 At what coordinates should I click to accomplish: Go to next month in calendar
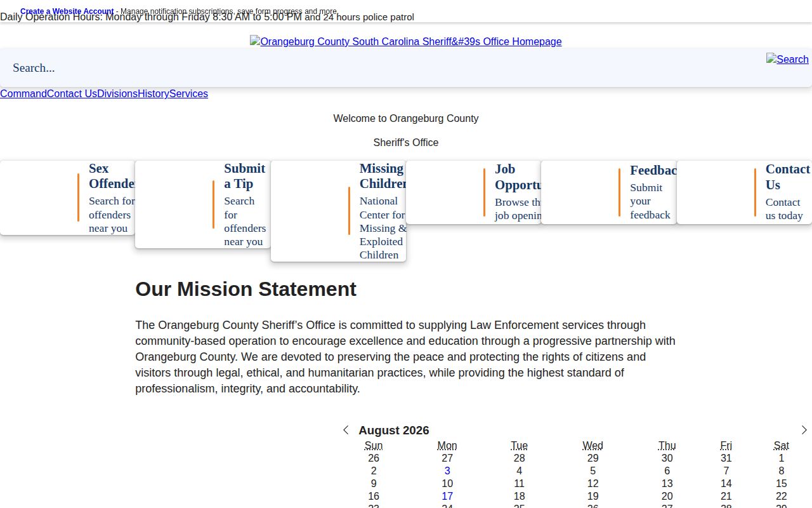pos(804,430)
